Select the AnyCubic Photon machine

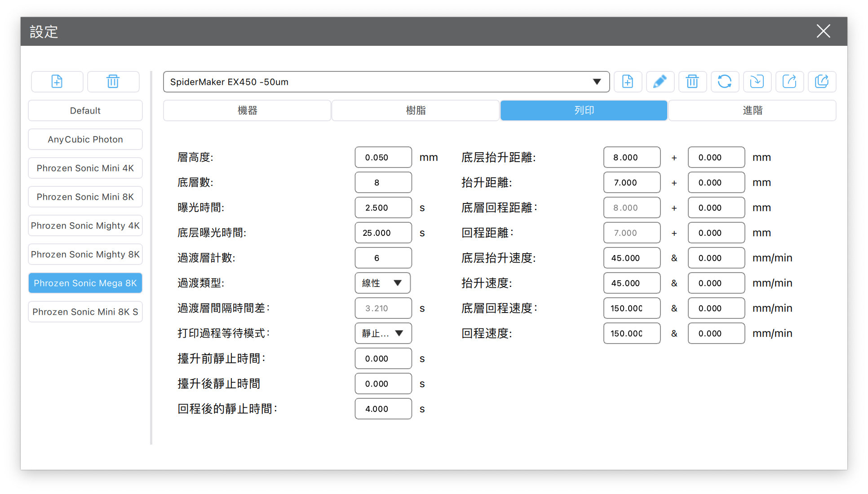click(x=85, y=140)
